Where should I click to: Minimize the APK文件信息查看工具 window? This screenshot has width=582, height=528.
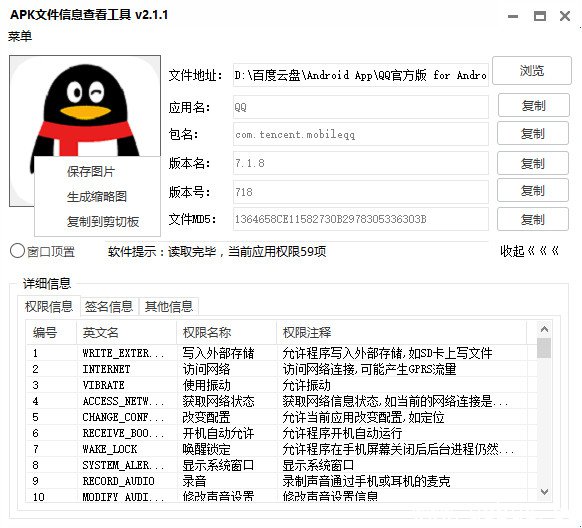[513, 16]
